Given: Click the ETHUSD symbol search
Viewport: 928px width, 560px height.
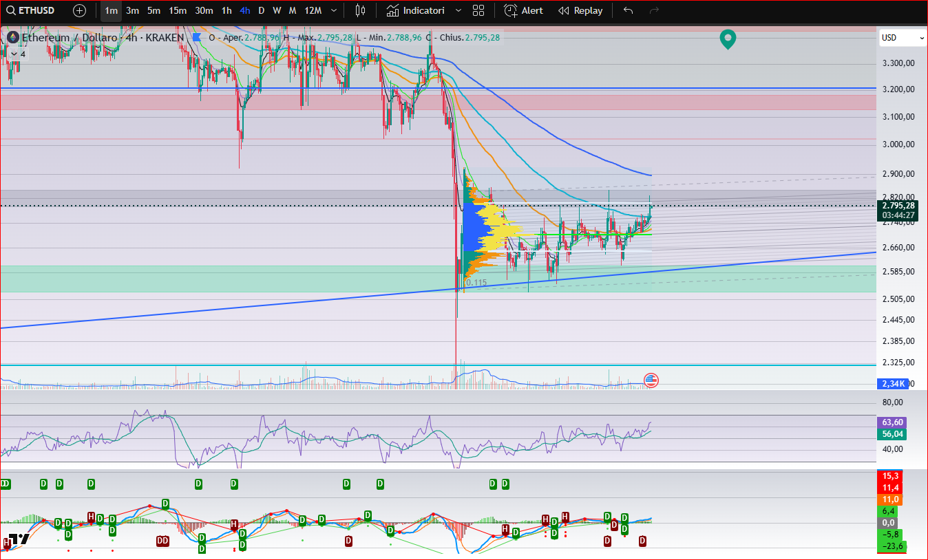Looking at the screenshot, I should point(30,10).
